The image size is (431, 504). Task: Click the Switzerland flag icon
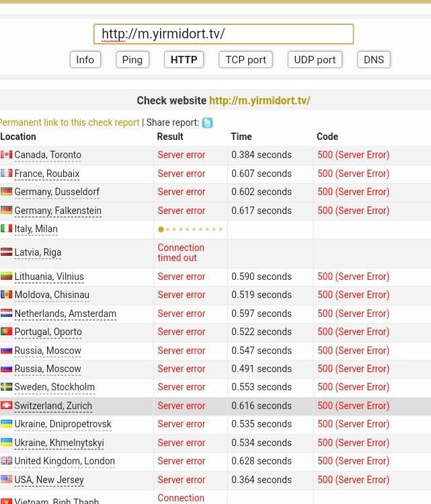coord(7,406)
